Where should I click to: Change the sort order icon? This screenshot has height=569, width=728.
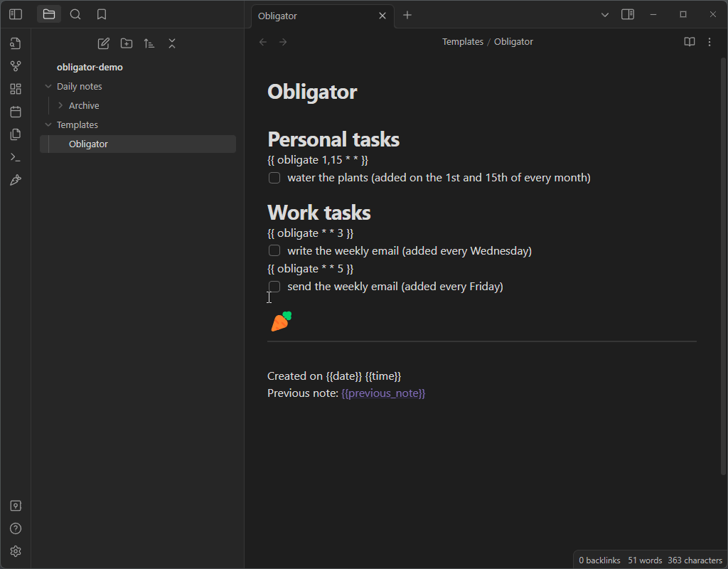(149, 43)
